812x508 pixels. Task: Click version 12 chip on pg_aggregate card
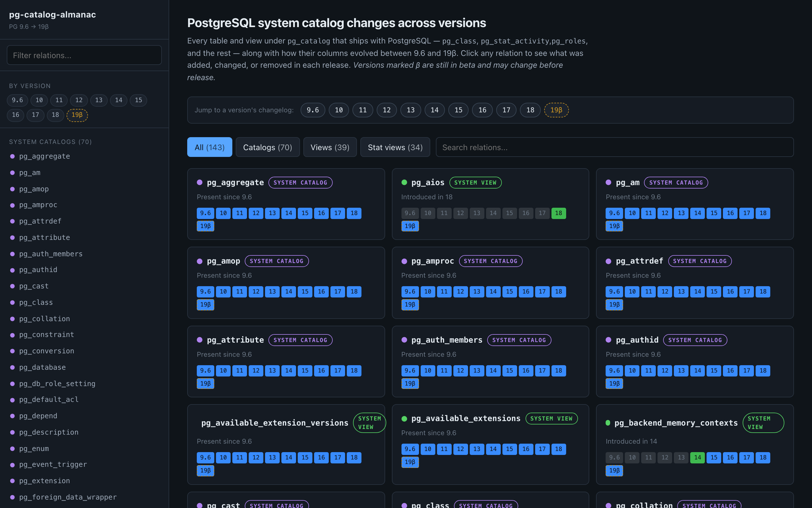tap(256, 213)
